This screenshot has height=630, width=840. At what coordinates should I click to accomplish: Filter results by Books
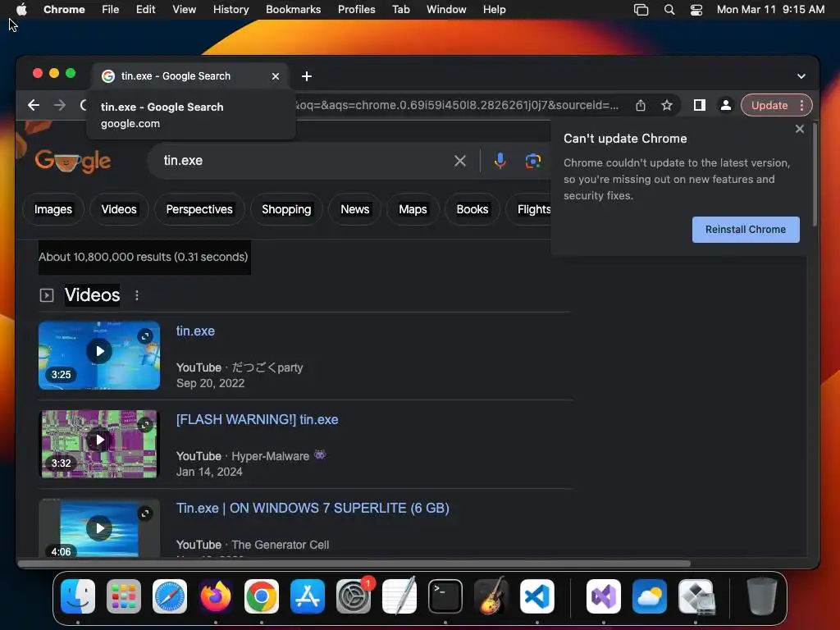tap(472, 209)
